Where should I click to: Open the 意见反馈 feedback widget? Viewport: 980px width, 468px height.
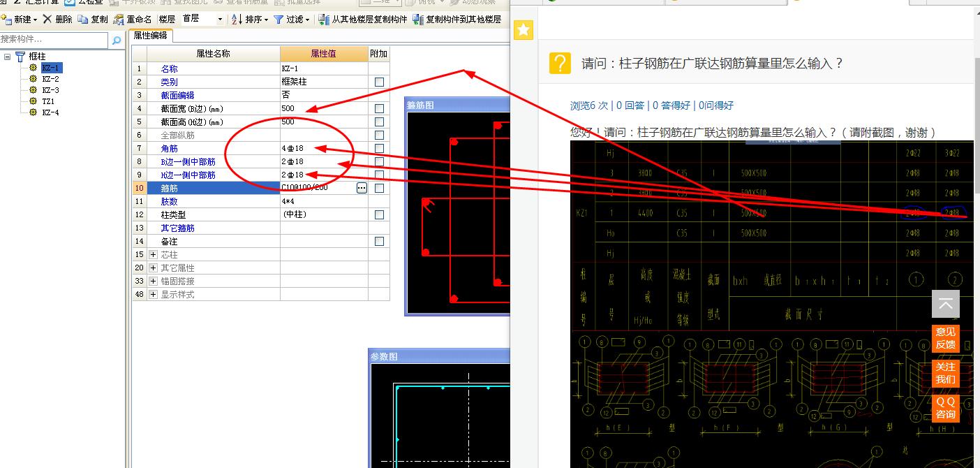pos(945,338)
